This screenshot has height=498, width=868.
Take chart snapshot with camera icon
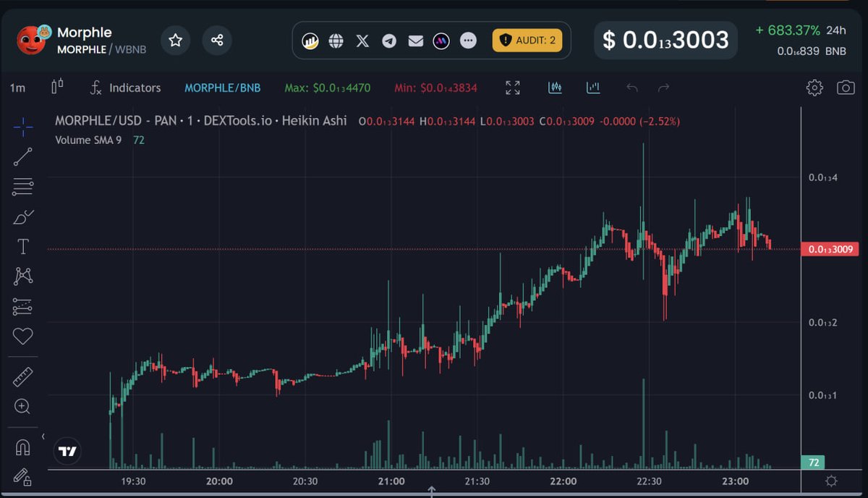(846, 88)
